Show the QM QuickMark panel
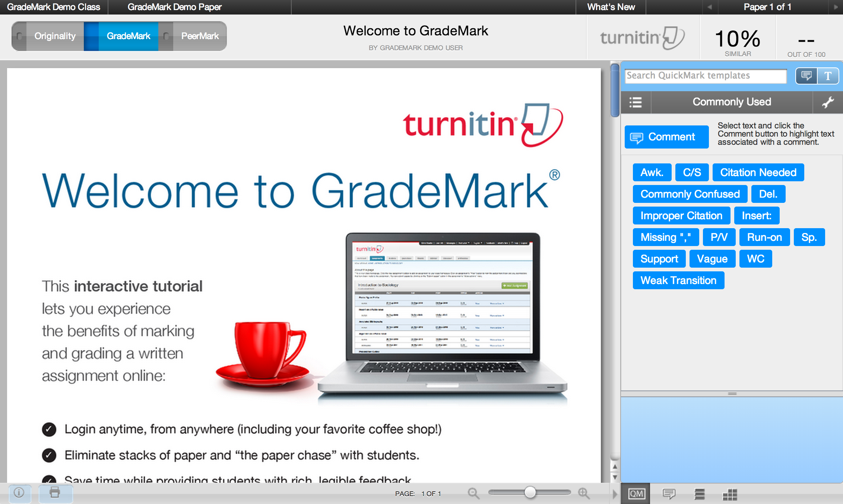 tap(636, 494)
